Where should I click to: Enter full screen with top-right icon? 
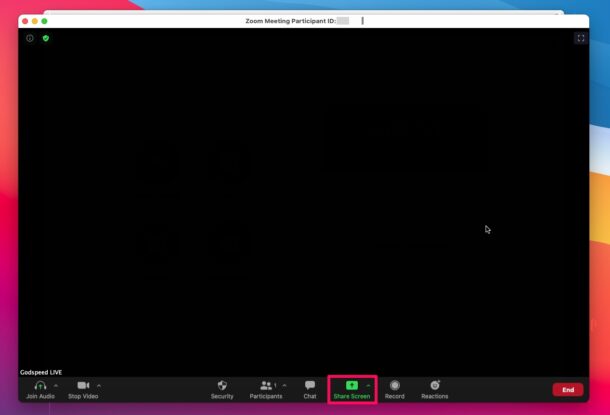tap(581, 38)
